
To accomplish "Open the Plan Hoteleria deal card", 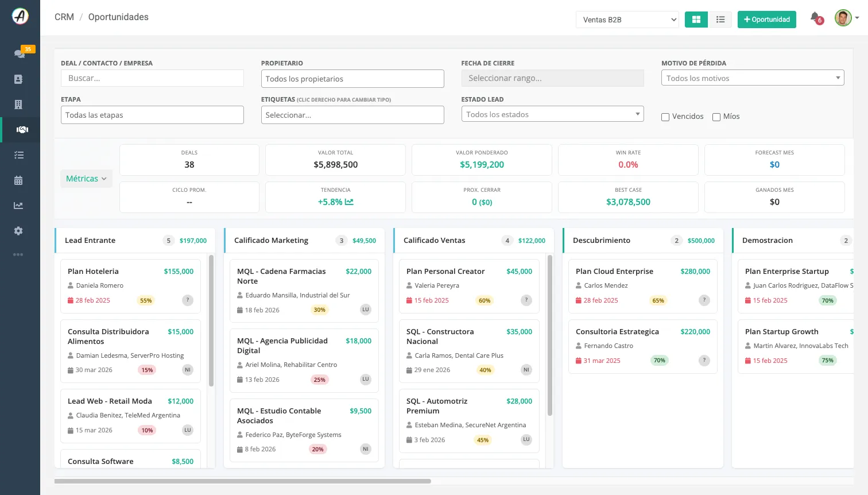I will (x=130, y=286).
